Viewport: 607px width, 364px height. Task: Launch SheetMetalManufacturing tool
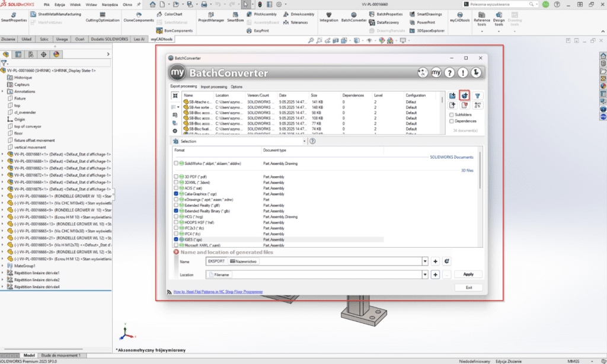click(56, 14)
